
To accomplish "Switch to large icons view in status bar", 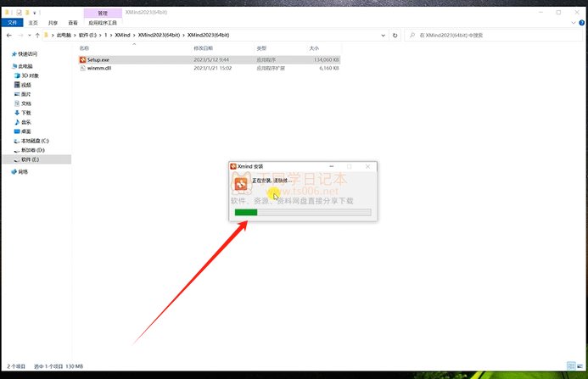I will click(580, 366).
